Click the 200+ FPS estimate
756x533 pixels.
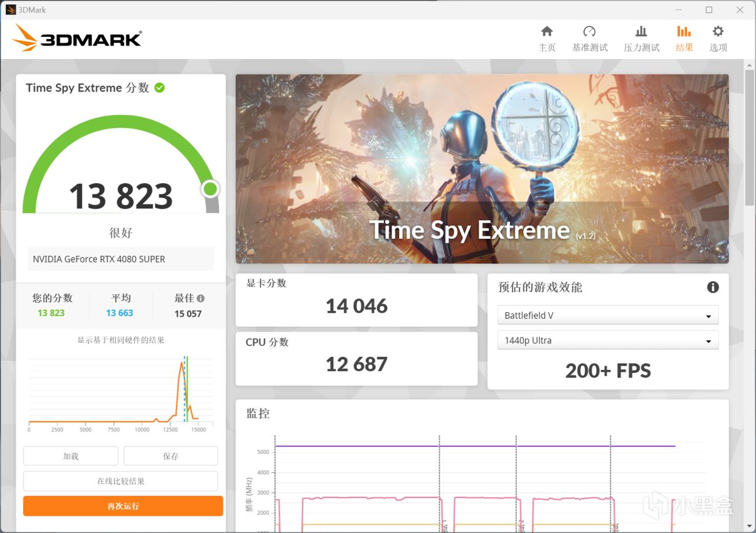point(608,370)
